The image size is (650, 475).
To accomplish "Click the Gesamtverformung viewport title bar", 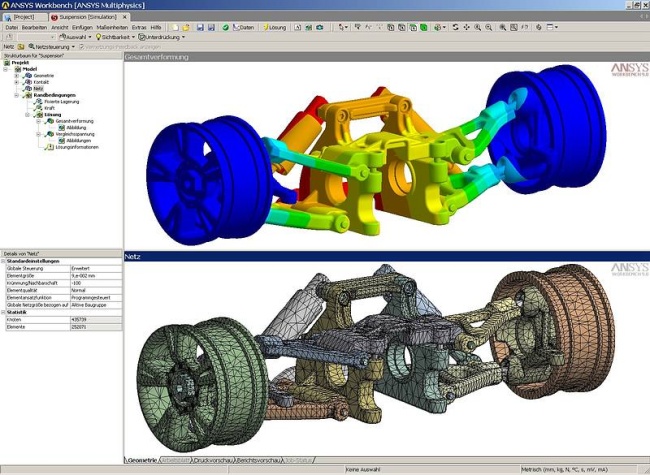I will [x=386, y=57].
